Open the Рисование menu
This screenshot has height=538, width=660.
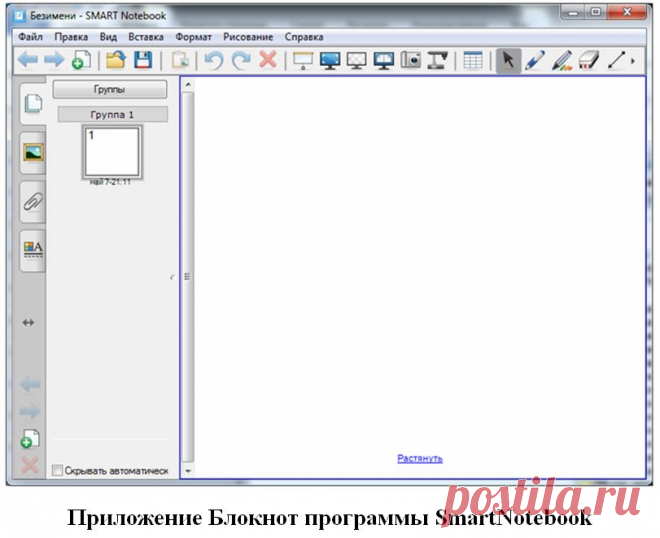pos(248,37)
